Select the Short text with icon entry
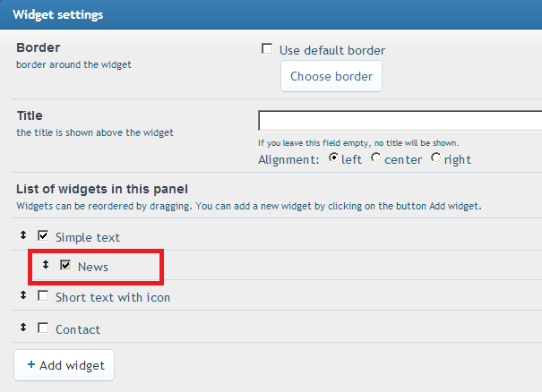542x392 pixels. click(x=113, y=297)
